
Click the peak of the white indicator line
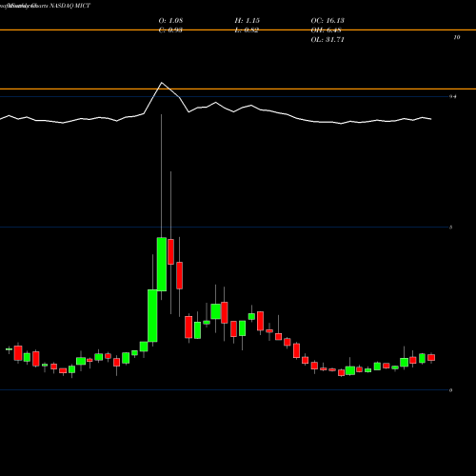point(162,83)
